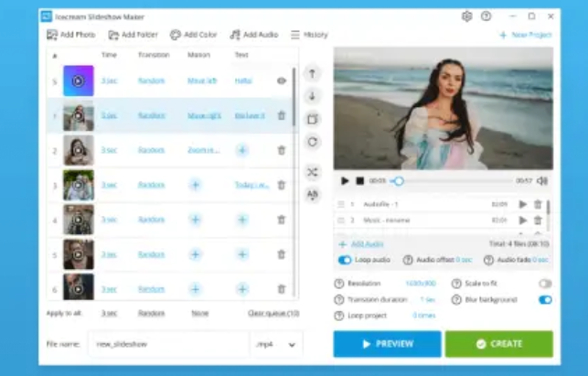Click the square icon below the down arrow

click(x=312, y=119)
